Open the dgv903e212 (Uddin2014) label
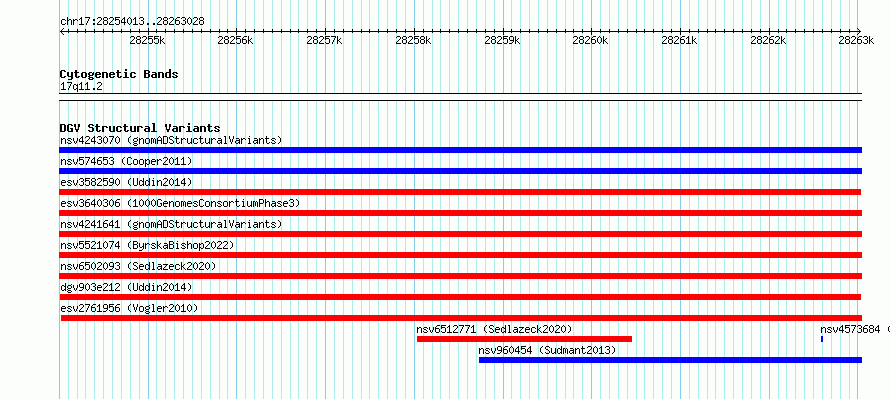Viewport: 890px width, 399px height. tap(126, 287)
